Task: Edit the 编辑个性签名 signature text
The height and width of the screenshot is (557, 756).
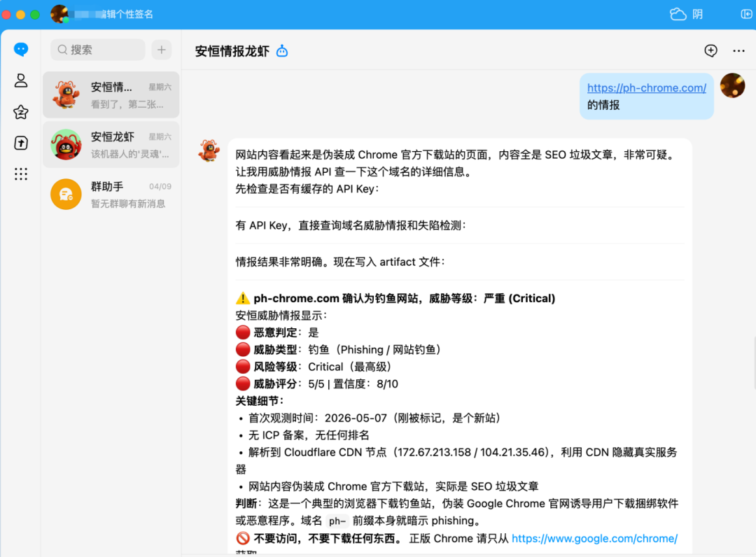Action: (x=127, y=15)
